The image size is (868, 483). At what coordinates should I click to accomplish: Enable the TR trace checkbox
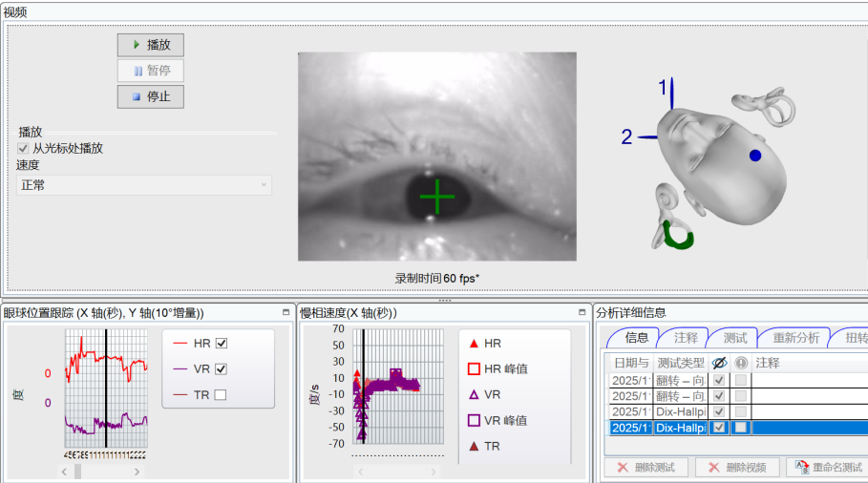click(221, 394)
